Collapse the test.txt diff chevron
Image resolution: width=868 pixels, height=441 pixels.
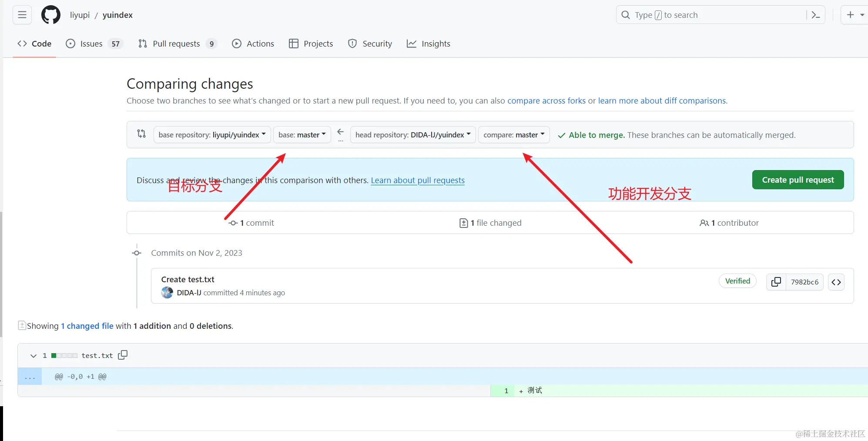click(34, 356)
